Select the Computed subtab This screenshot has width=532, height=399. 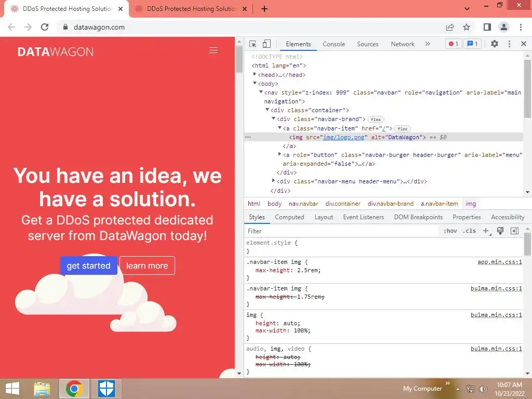(x=289, y=217)
